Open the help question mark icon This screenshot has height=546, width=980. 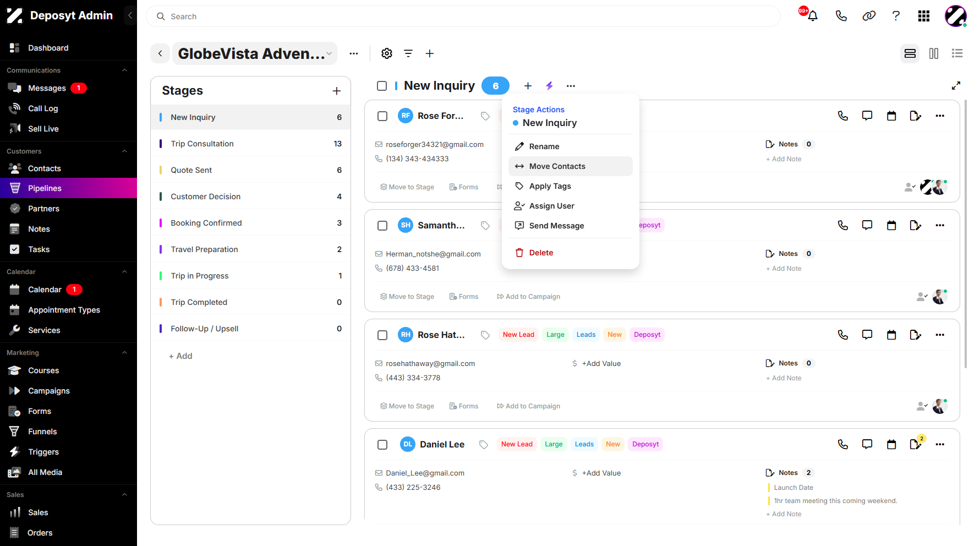coord(896,16)
